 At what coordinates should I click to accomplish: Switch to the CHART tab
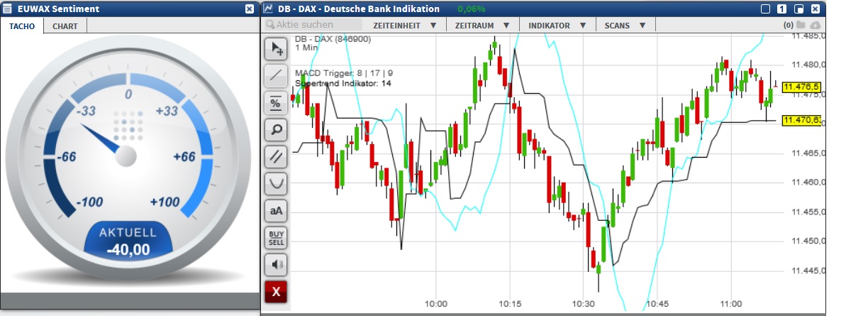tap(65, 26)
